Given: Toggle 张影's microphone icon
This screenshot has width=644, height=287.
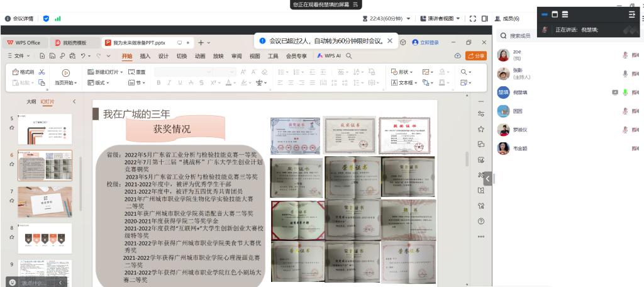Looking at the screenshot, I should (625, 74).
